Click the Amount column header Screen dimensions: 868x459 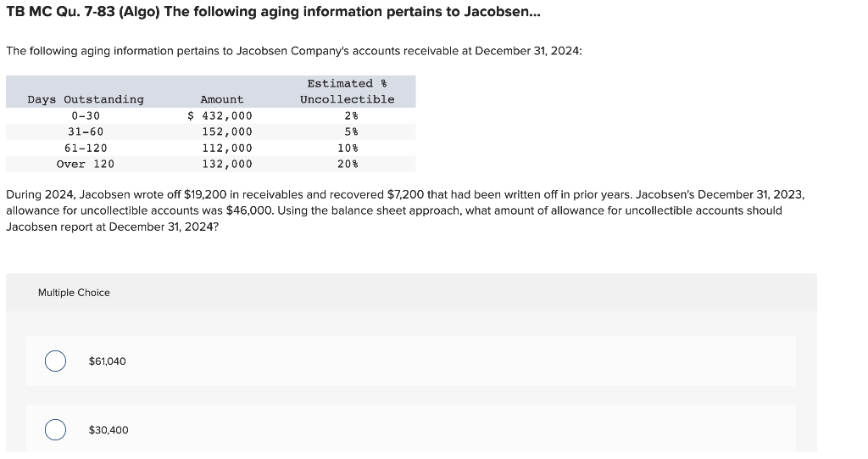[x=222, y=99]
